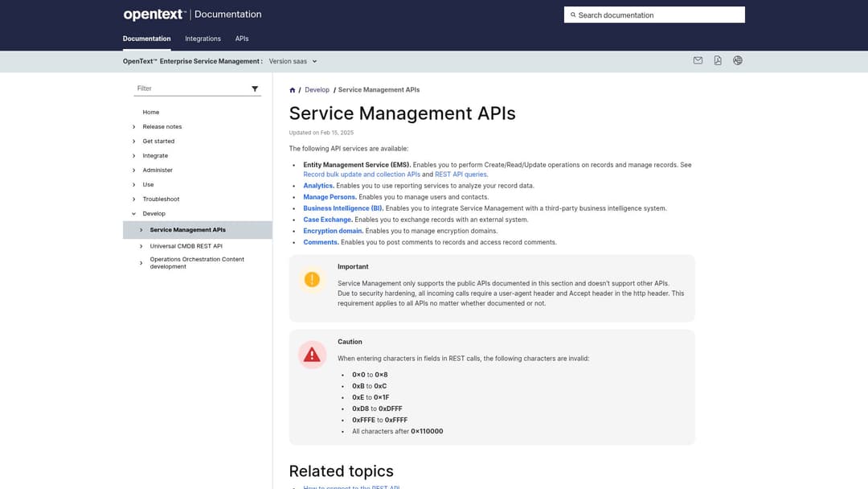This screenshot has height=489, width=868.
Task: Click the language globe icon
Action: click(737, 60)
